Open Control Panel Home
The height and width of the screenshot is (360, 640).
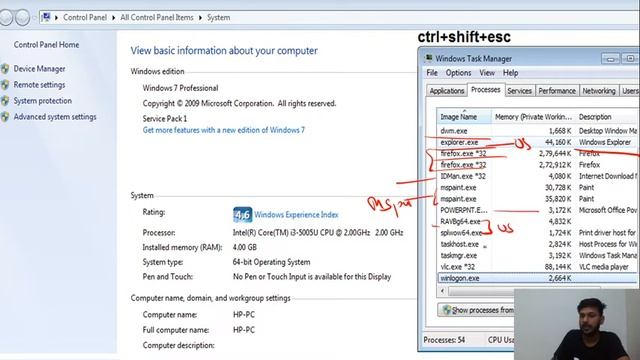coord(47,45)
